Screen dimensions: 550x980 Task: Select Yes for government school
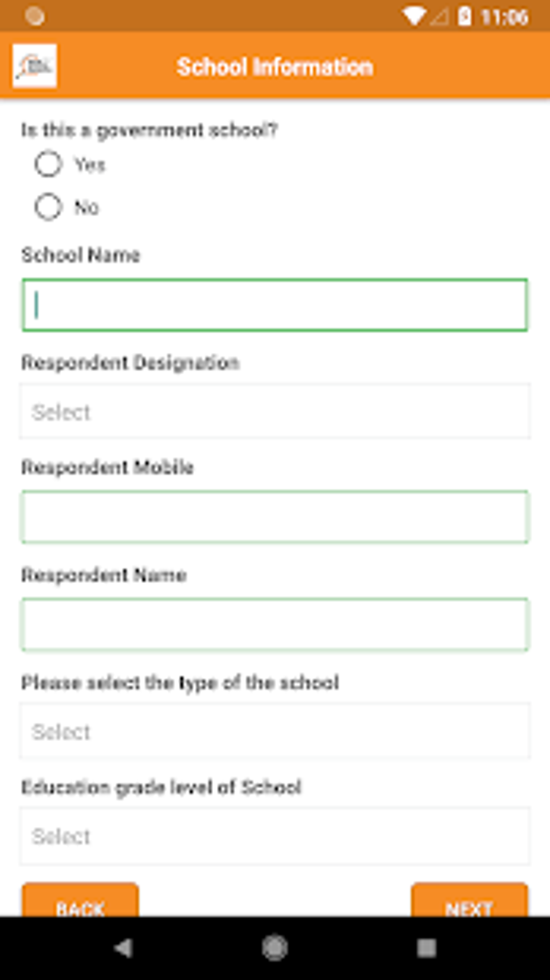pyautogui.click(x=49, y=164)
